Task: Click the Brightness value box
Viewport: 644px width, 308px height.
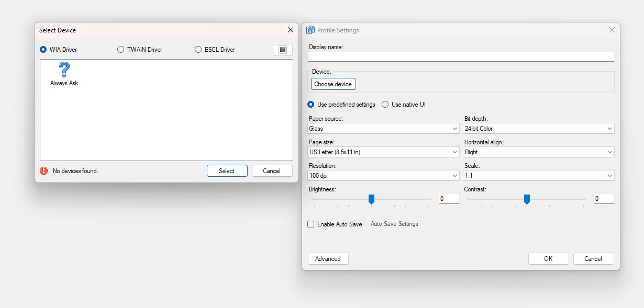Action: tap(449, 199)
